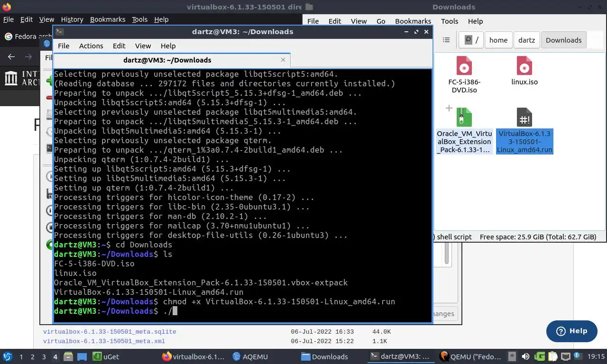
Task: Click the Free space status text
Action: (x=538, y=237)
